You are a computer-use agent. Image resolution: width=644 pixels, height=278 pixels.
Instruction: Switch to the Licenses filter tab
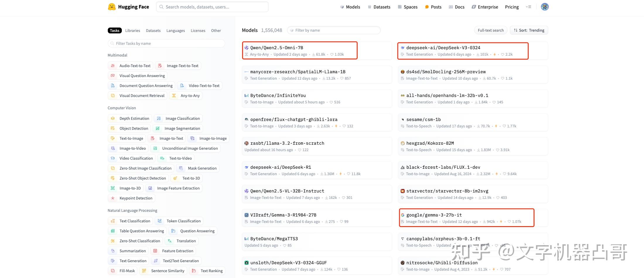coord(198,30)
